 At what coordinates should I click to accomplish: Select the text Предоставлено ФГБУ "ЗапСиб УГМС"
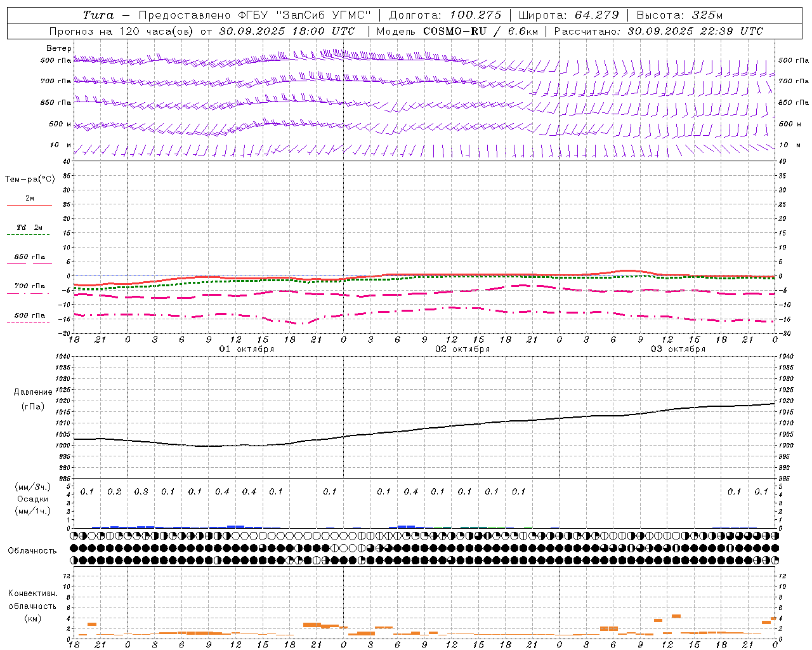pos(254,15)
